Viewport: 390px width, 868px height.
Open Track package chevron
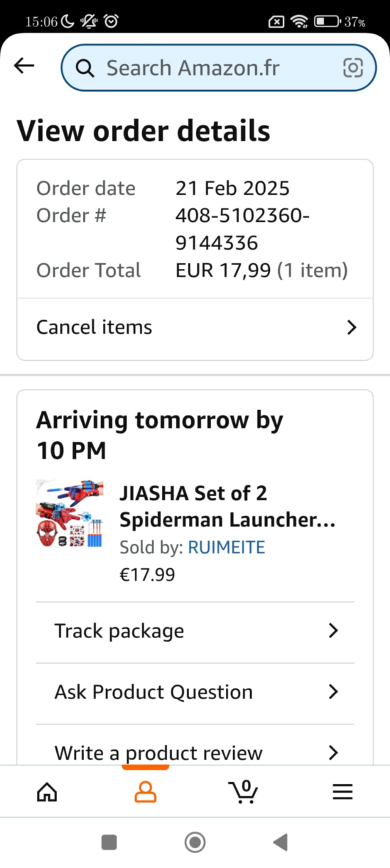[x=333, y=631]
